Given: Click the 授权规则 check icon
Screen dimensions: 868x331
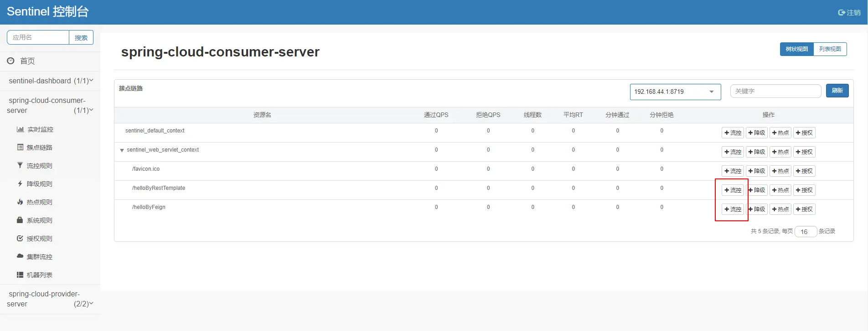Looking at the screenshot, I should [20, 238].
